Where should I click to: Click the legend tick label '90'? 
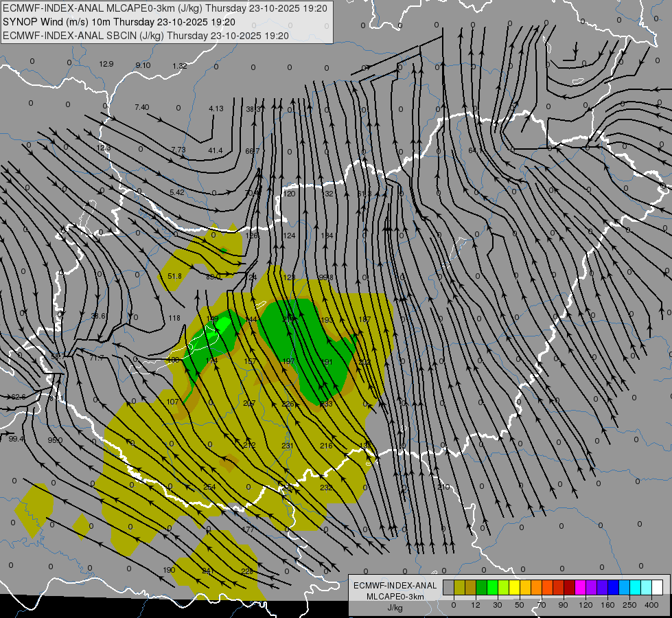[564, 605]
